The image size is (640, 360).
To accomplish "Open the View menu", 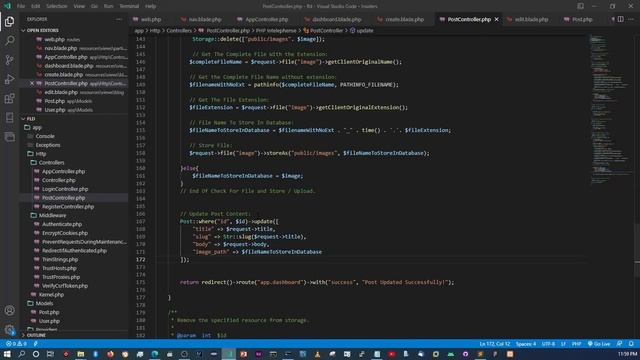I will (79, 6).
